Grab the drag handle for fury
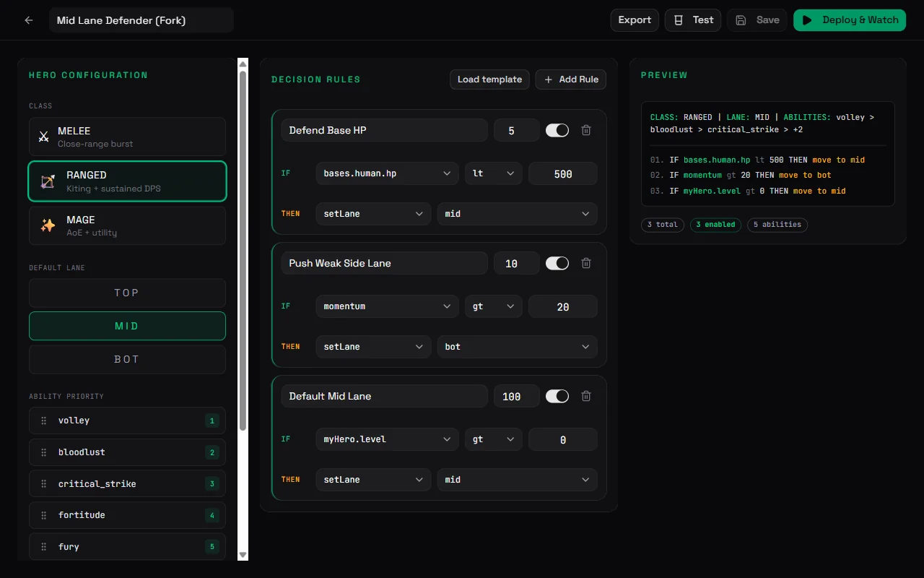 tap(43, 547)
